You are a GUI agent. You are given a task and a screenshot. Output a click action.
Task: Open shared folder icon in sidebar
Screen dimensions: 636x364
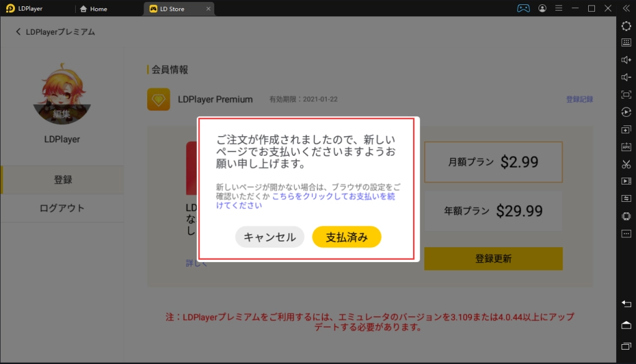[x=626, y=198]
